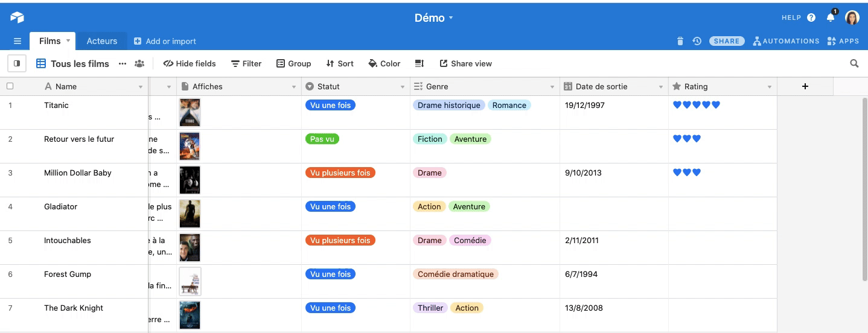Viewport: 868px width, 333px height.
Task: Open the Color menu
Action: click(x=385, y=63)
